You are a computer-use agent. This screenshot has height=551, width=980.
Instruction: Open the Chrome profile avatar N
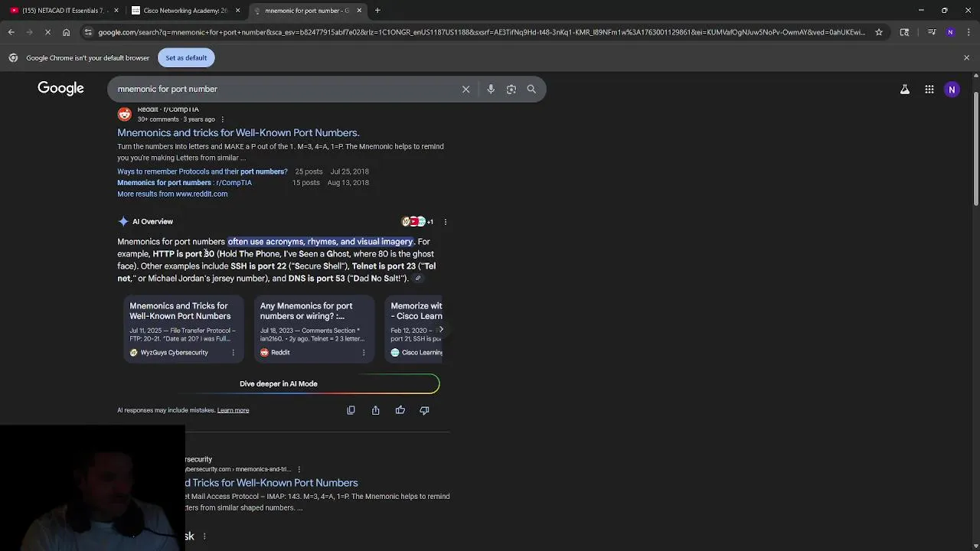point(950,32)
